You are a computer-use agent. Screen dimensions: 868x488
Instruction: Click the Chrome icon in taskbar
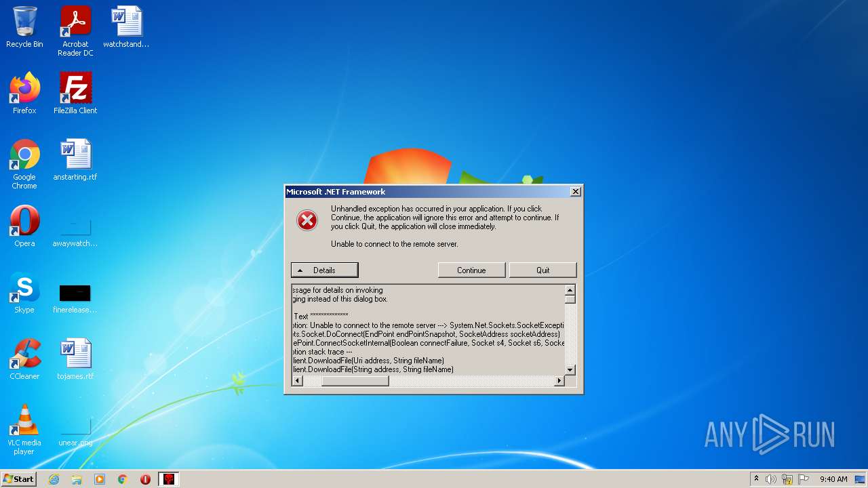(x=123, y=479)
